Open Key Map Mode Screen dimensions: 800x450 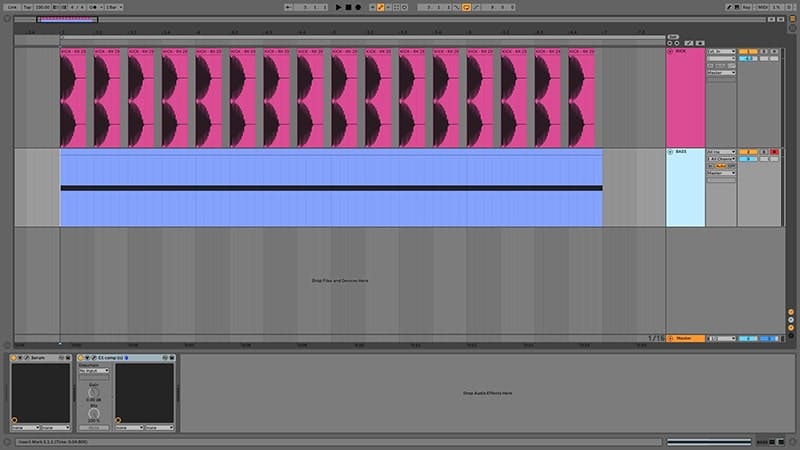[x=746, y=7]
